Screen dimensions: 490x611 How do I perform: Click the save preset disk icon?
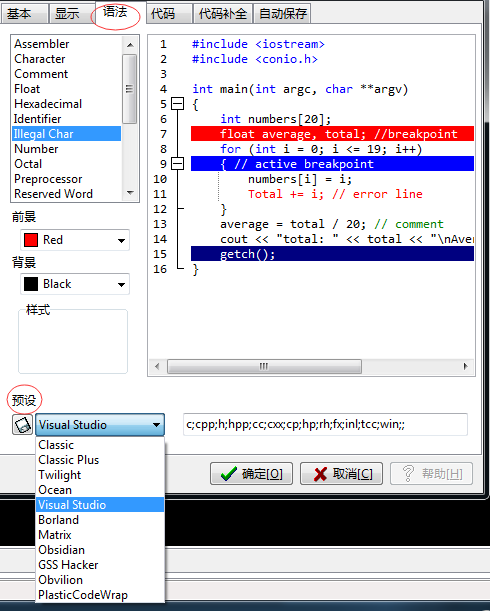(22, 425)
